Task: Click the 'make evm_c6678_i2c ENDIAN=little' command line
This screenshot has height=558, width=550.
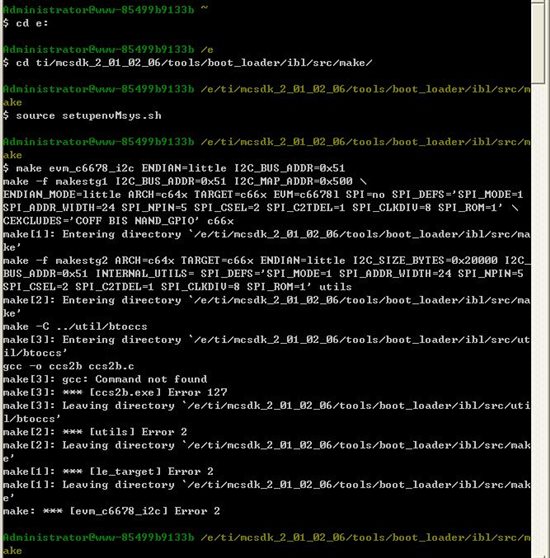Action: click(174, 168)
